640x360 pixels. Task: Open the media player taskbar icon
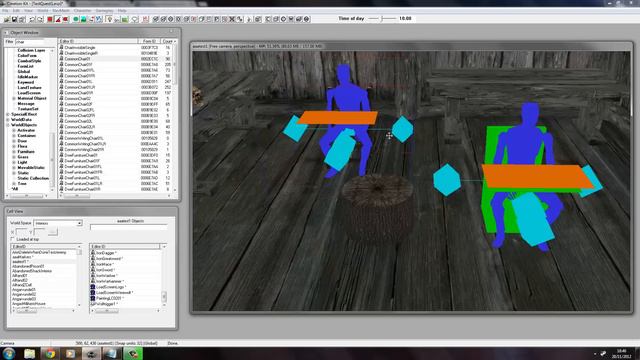coord(71,353)
